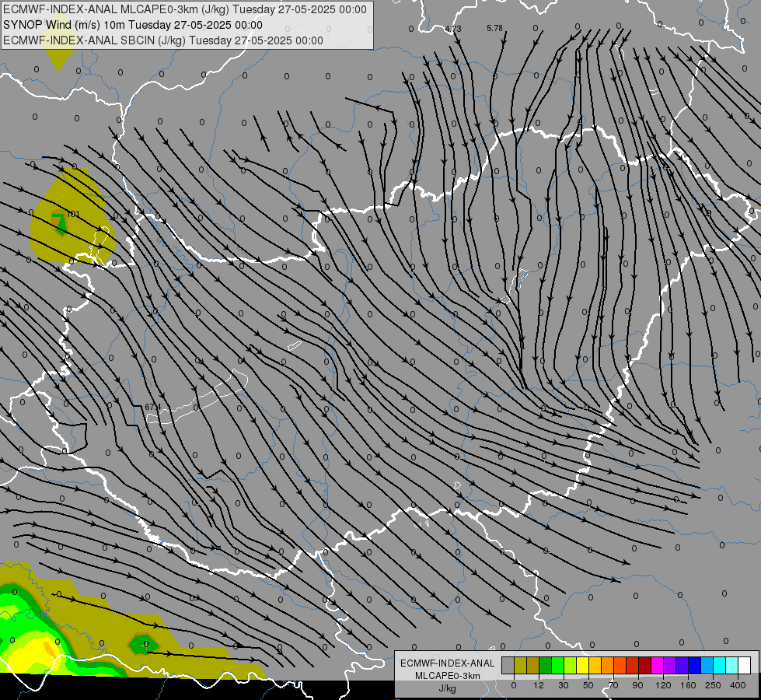Click the pure yellow legend swatch
761x700 pixels.
click(583, 666)
